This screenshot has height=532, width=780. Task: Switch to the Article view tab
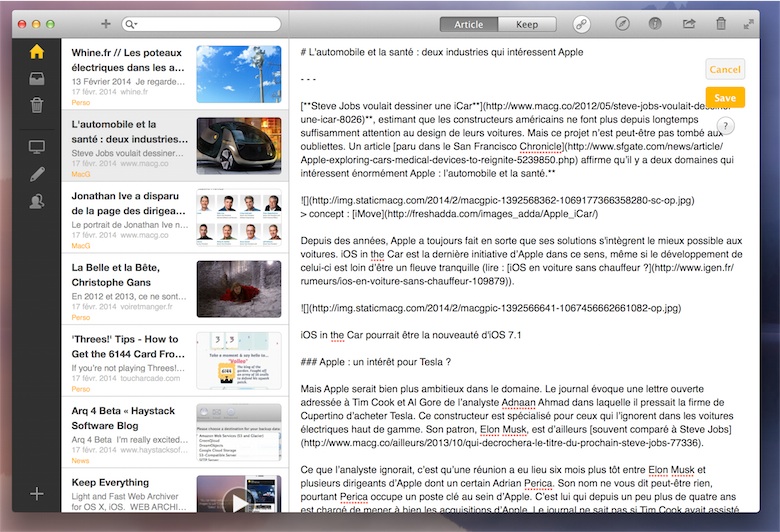click(469, 24)
